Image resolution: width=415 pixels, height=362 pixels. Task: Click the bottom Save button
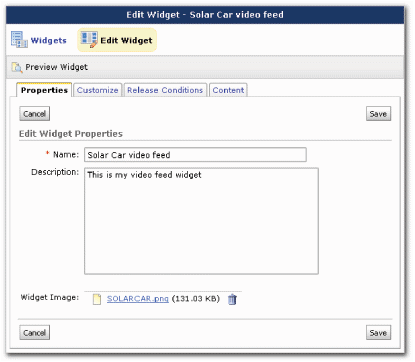tap(378, 332)
